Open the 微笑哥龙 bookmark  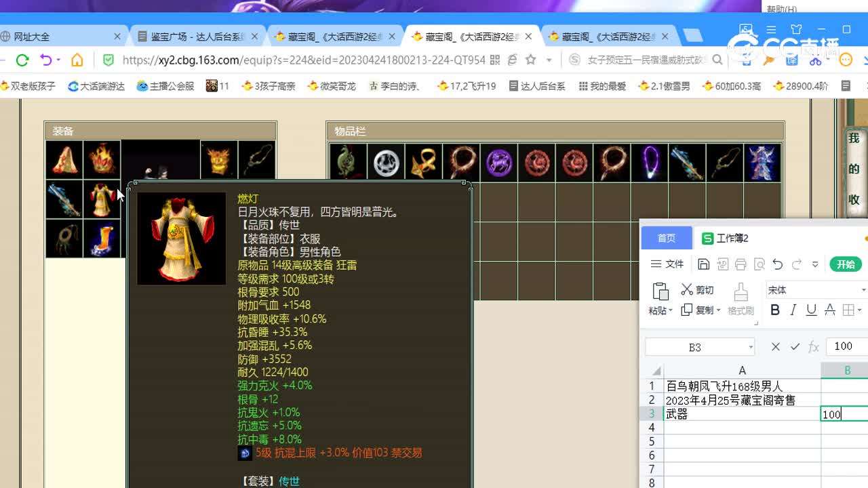332,86
